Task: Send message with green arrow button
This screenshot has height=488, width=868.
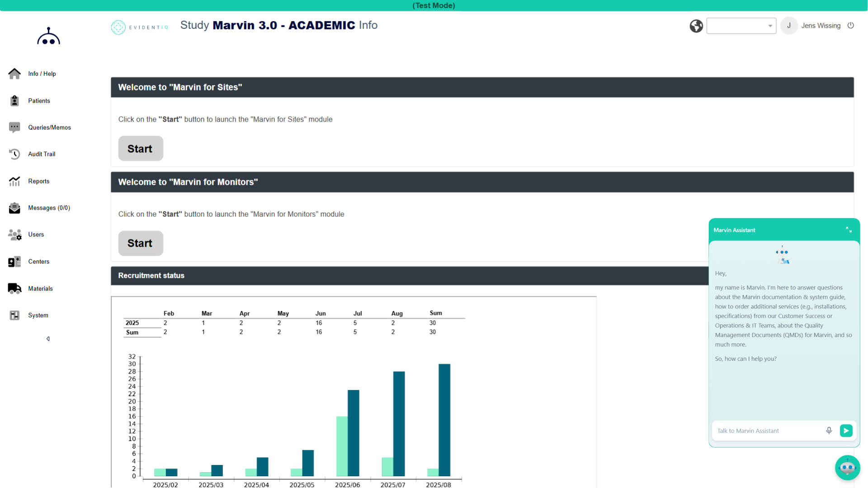Action: (846, 431)
